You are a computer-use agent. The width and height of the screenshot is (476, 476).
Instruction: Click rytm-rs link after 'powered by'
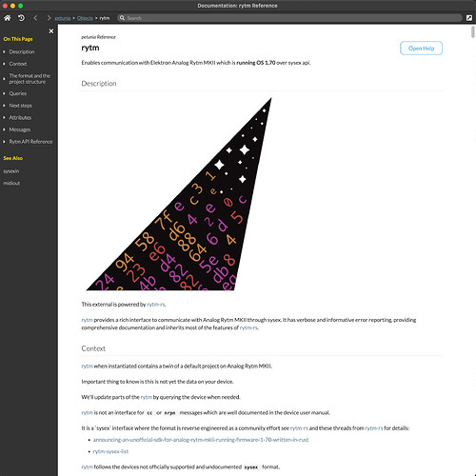click(x=156, y=305)
